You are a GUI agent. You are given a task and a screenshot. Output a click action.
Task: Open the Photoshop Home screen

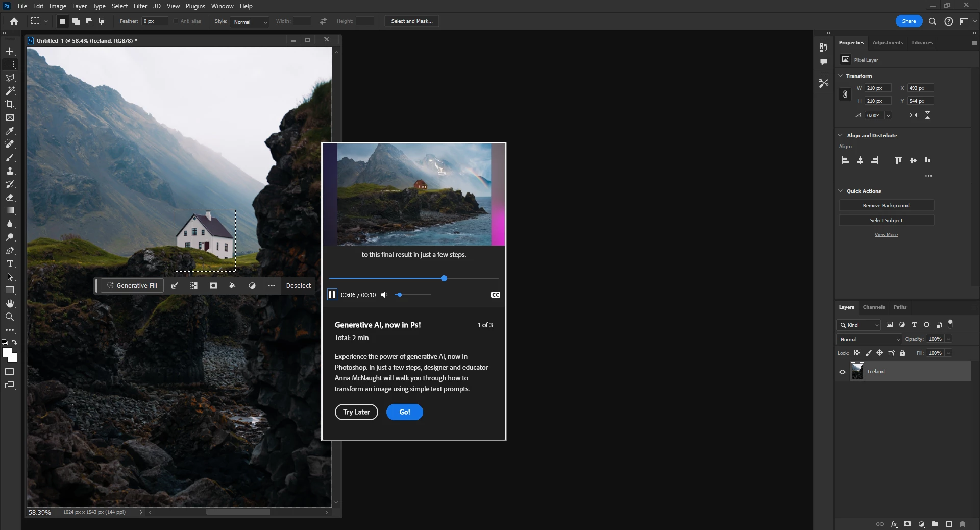click(14, 21)
